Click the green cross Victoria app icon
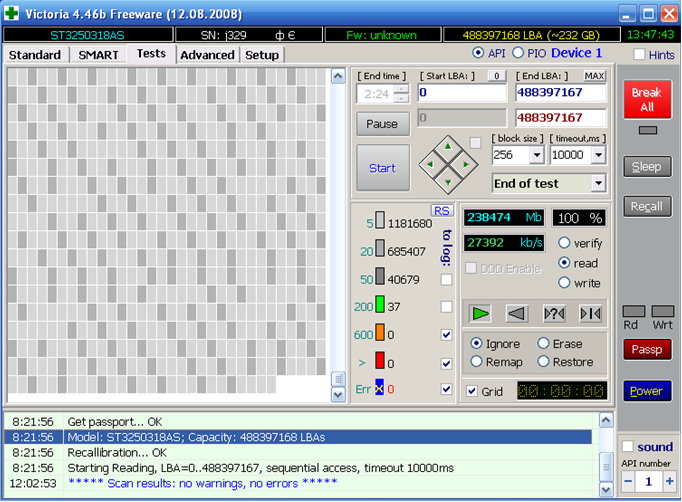Screen dimensions: 682x502 [x=12, y=13]
